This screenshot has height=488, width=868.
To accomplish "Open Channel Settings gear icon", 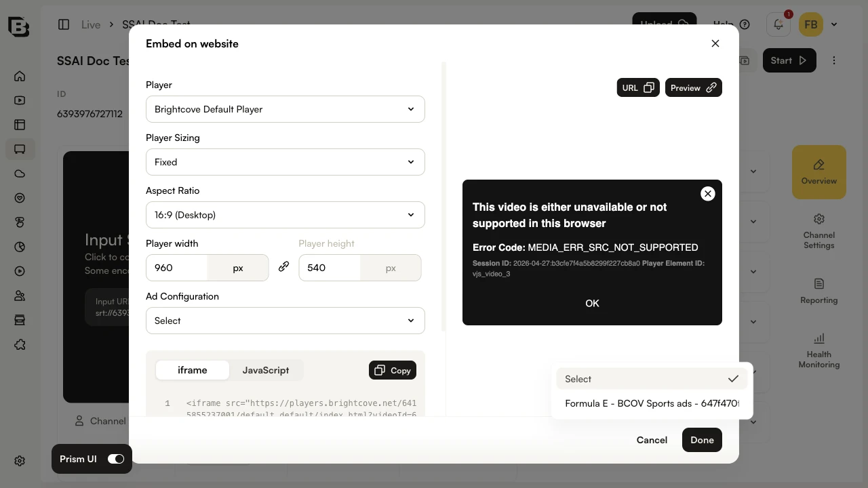I will point(819,219).
